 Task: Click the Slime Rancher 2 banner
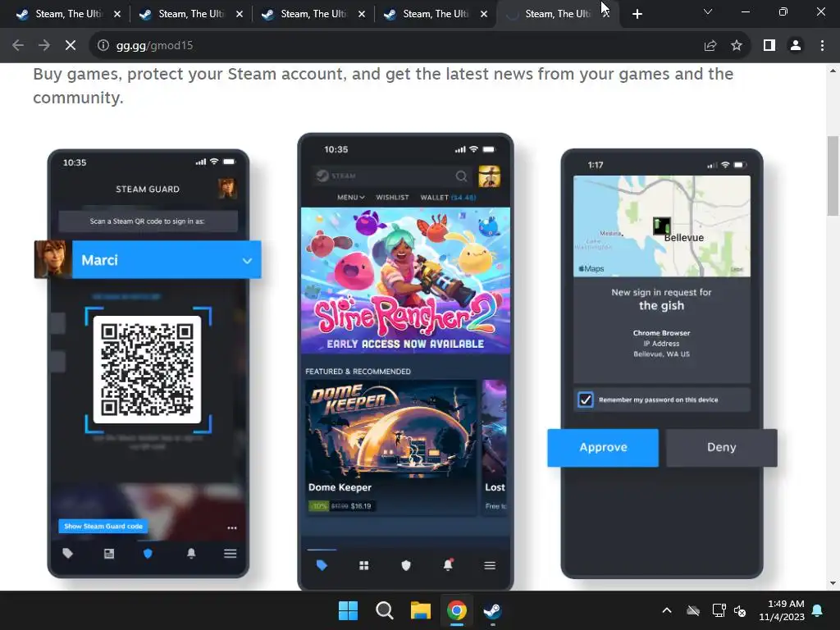405,281
